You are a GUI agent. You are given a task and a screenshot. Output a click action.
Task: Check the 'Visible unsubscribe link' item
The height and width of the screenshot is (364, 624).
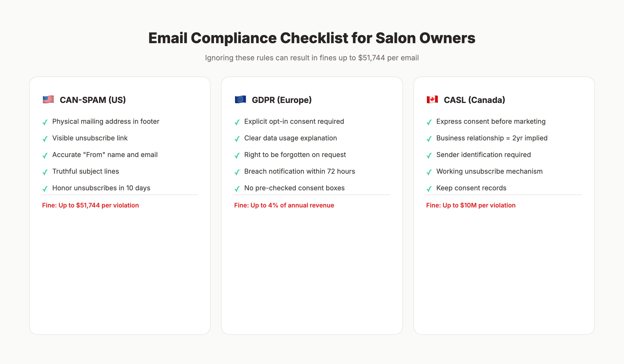(90, 138)
